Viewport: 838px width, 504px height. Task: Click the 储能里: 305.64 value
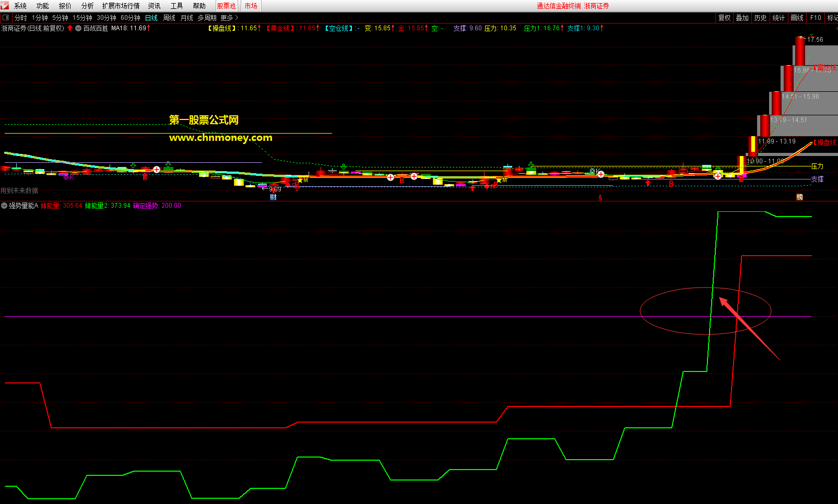click(62, 206)
